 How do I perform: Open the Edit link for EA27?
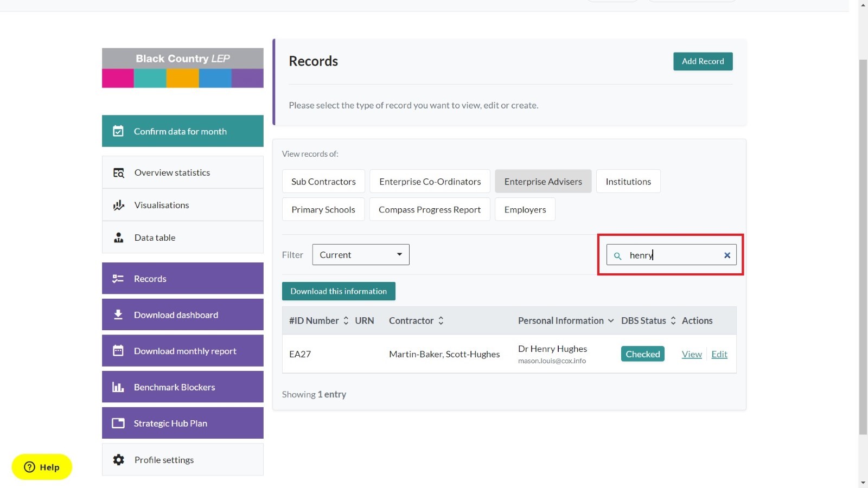(719, 354)
